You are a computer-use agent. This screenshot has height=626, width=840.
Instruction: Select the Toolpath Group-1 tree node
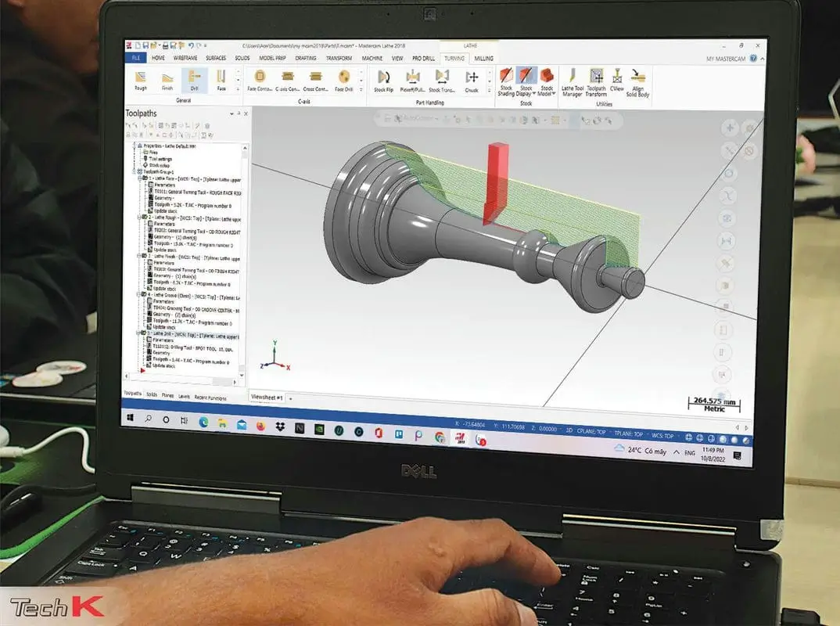coord(157,171)
